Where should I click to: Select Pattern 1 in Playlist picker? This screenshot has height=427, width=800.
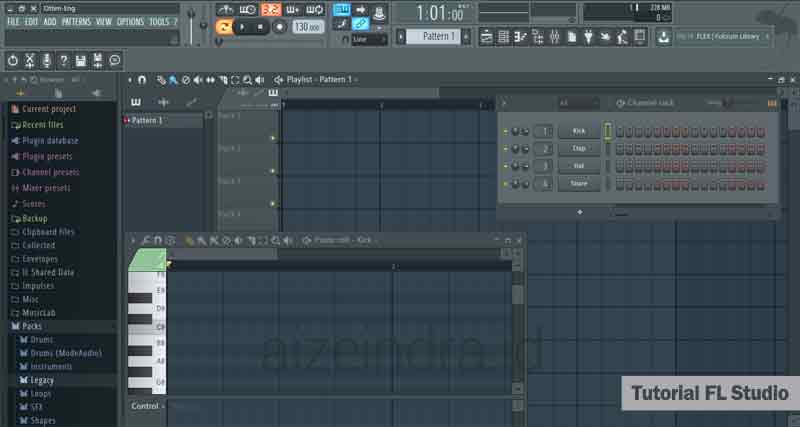coord(163,120)
